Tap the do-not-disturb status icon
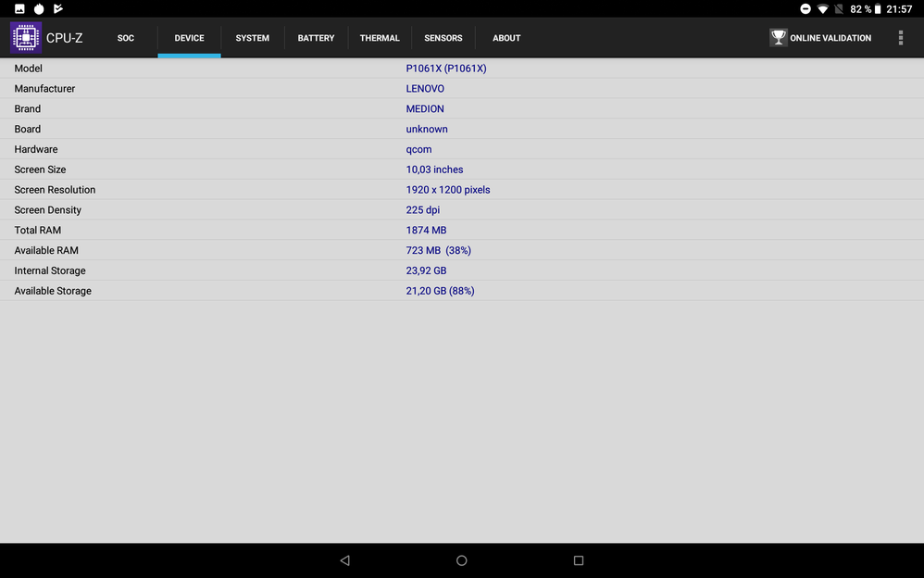Image resolution: width=924 pixels, height=578 pixels. [805, 9]
